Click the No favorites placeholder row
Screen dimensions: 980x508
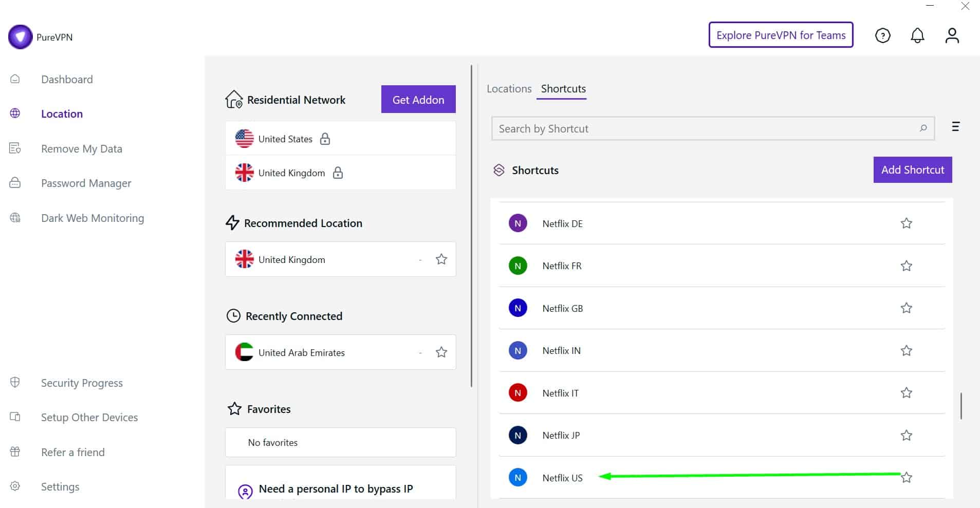pos(340,442)
